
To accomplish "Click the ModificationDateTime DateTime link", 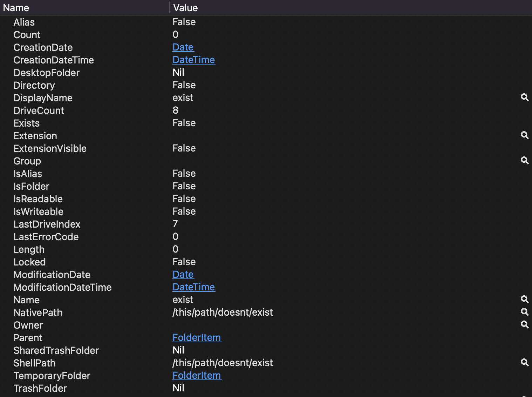I will click(194, 287).
